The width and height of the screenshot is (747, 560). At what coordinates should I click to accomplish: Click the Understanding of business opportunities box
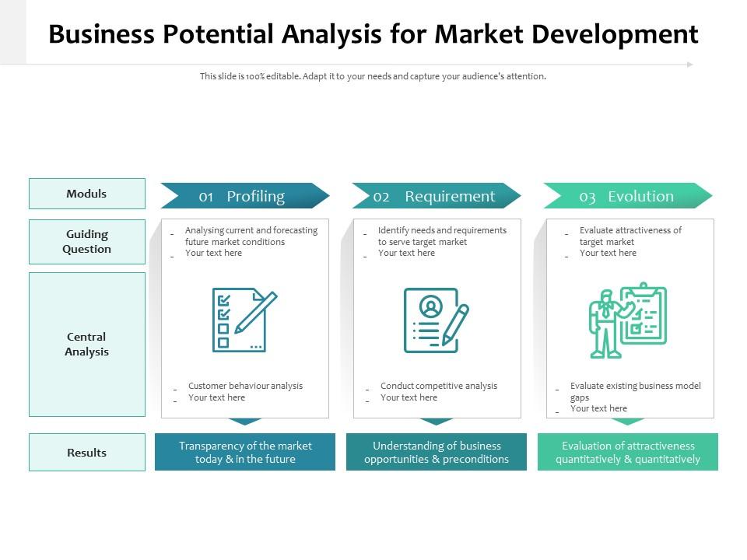437,452
